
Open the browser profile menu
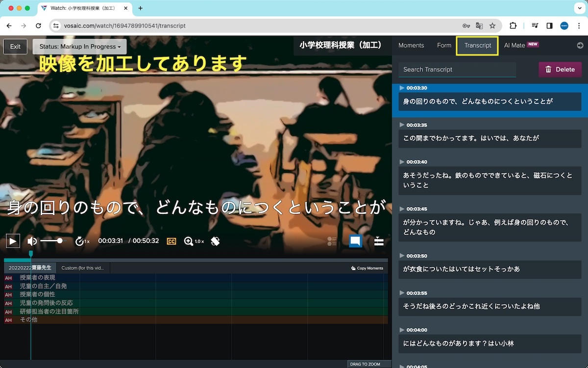(564, 26)
